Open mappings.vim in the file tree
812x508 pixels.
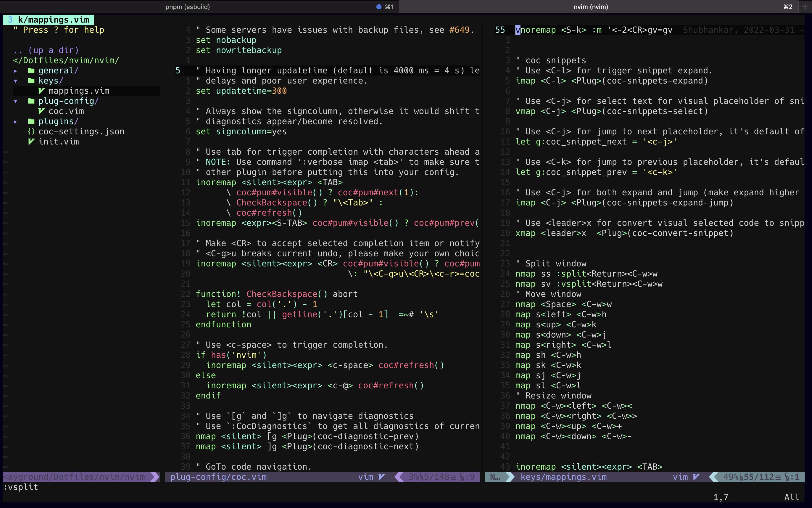point(79,91)
